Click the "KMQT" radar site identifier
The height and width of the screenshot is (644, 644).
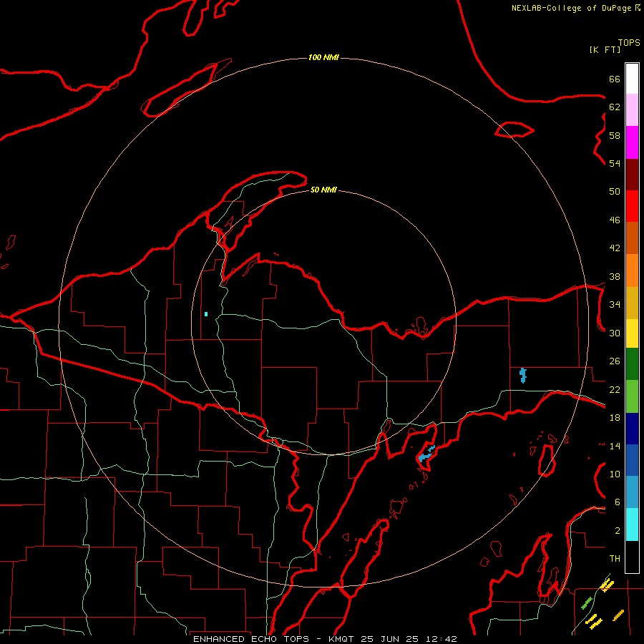tap(342, 639)
